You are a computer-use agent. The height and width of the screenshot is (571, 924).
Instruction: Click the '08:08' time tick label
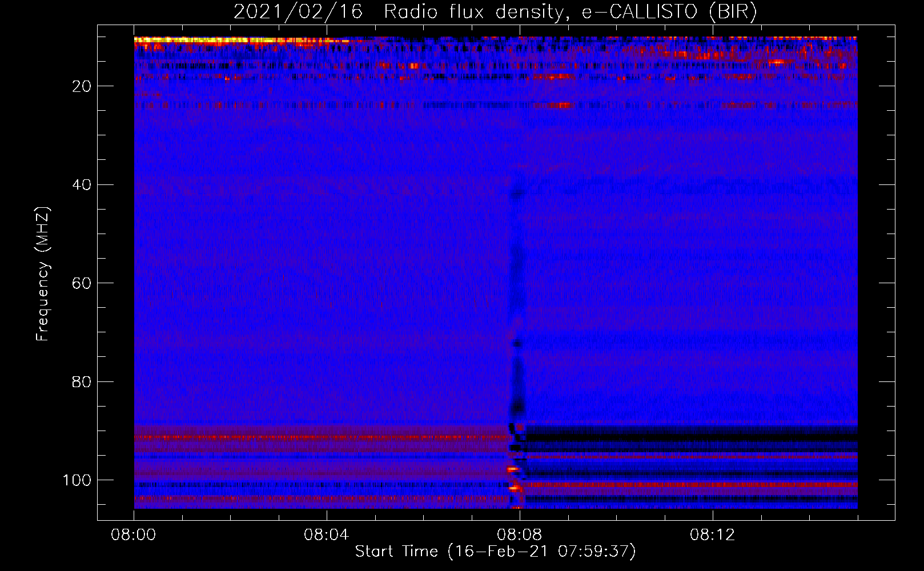tap(520, 535)
